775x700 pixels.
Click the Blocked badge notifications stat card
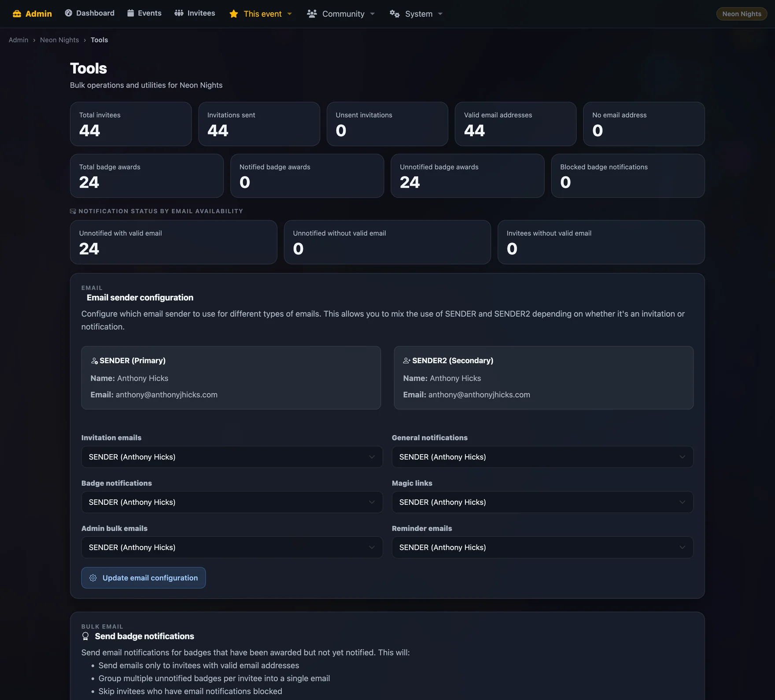click(x=628, y=176)
